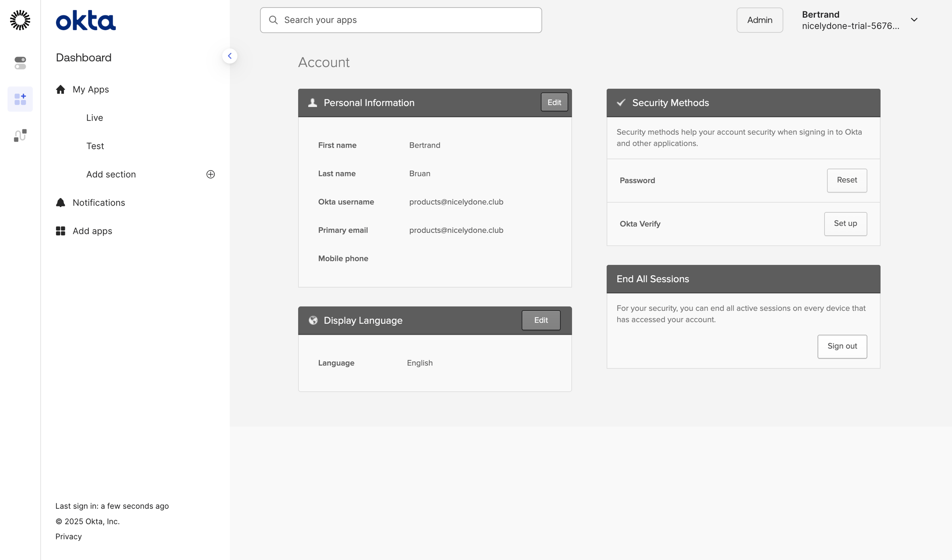Edit Display Language
952x560 pixels.
pyautogui.click(x=541, y=320)
